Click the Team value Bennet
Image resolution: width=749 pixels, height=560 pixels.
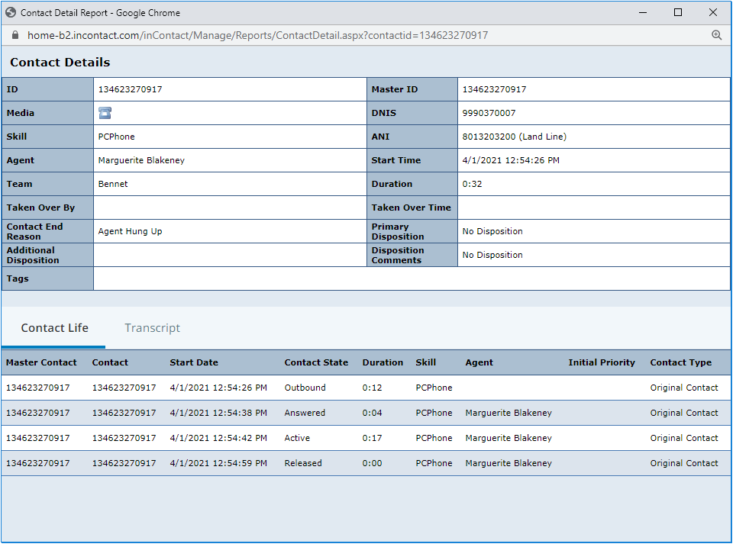point(113,184)
